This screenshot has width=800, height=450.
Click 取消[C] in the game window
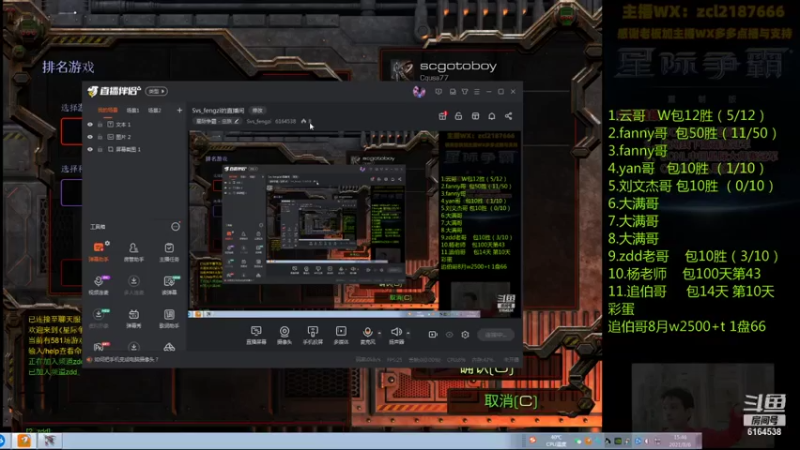511,402
